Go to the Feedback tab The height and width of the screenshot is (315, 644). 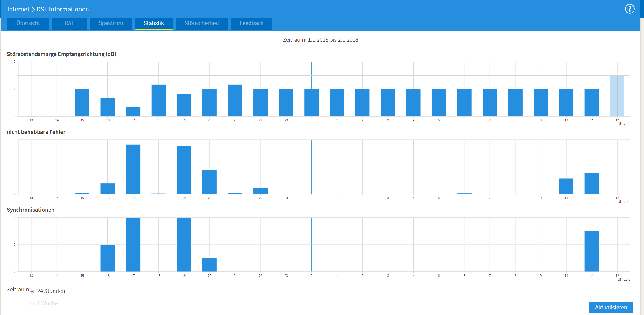tap(251, 23)
